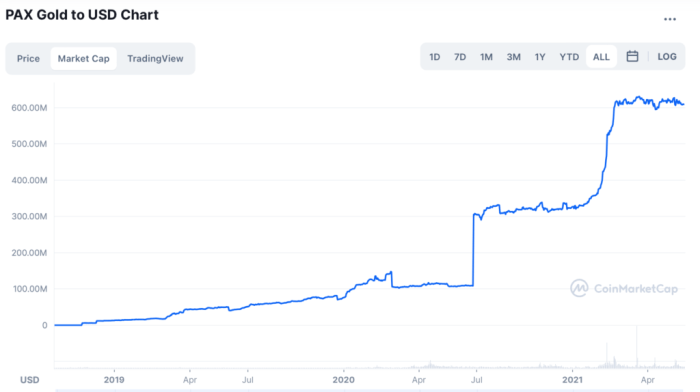Screen dimensions: 700x392
Task: Click the 400.00M y-axis label
Action: [x=29, y=180]
